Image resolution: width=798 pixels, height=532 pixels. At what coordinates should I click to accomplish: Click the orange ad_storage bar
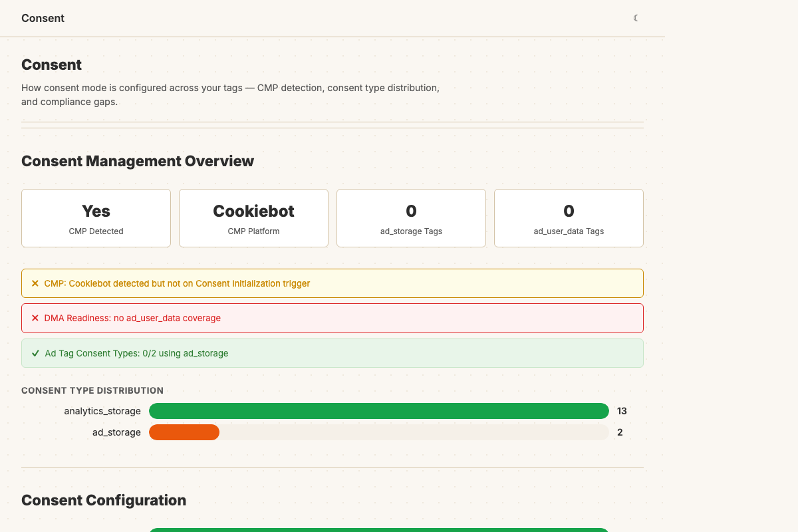click(184, 432)
